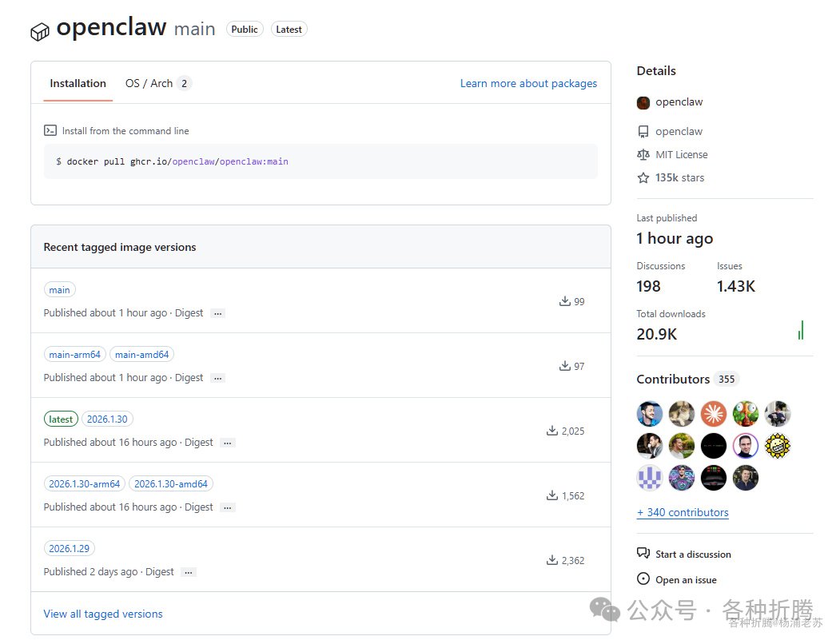
Task: Select the main-arm64 tag pill
Action: point(74,354)
